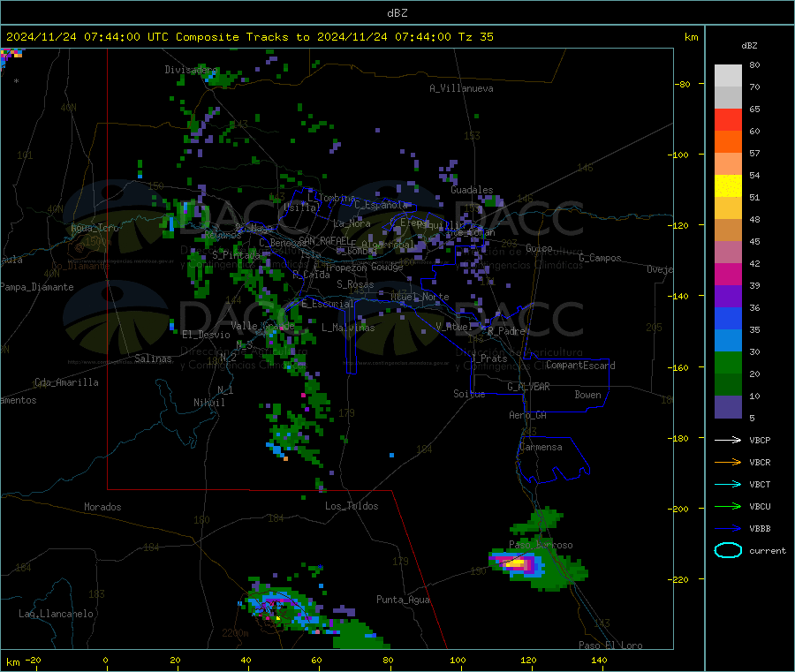Click the 'Salinas' place label
795x672 pixels.
[153, 359]
